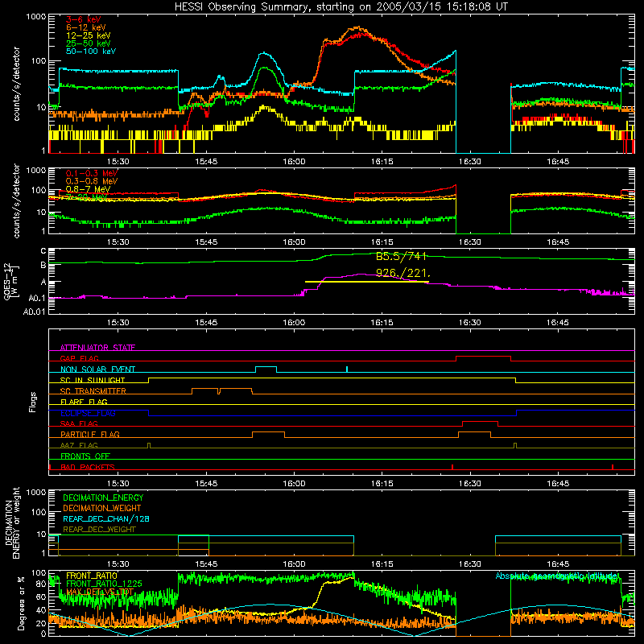
Task: Select the cyan 50-100 keV legend label
Action: pyautogui.click(x=91, y=52)
